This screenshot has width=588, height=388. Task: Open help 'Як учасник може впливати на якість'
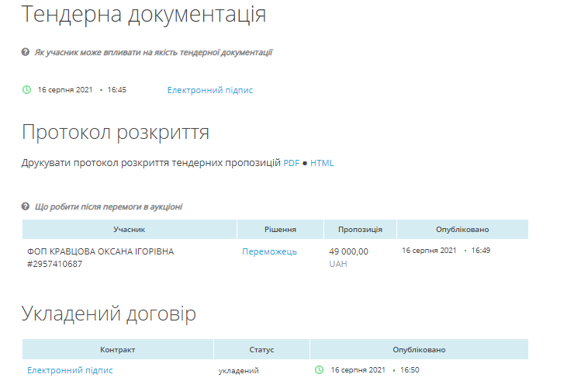click(153, 53)
